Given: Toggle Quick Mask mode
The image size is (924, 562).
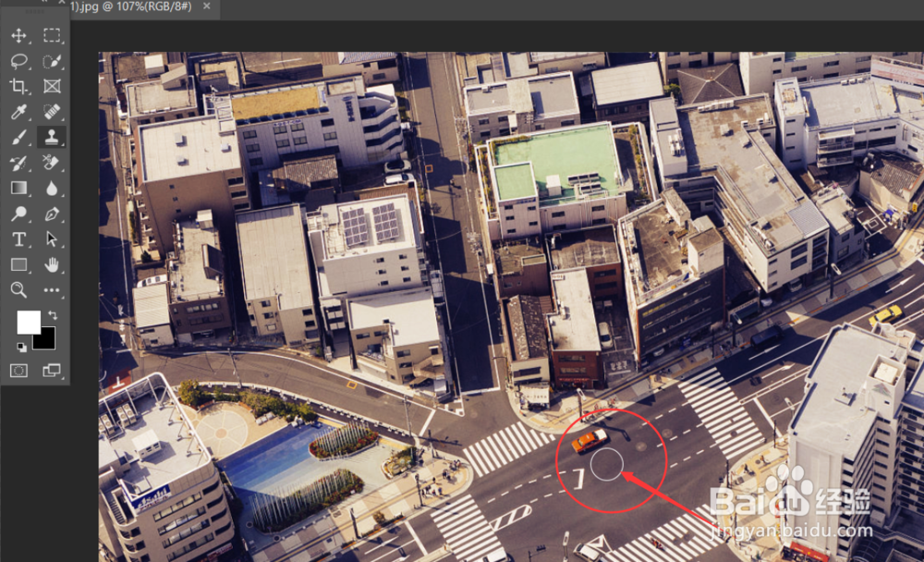Looking at the screenshot, I should pos(18,371).
